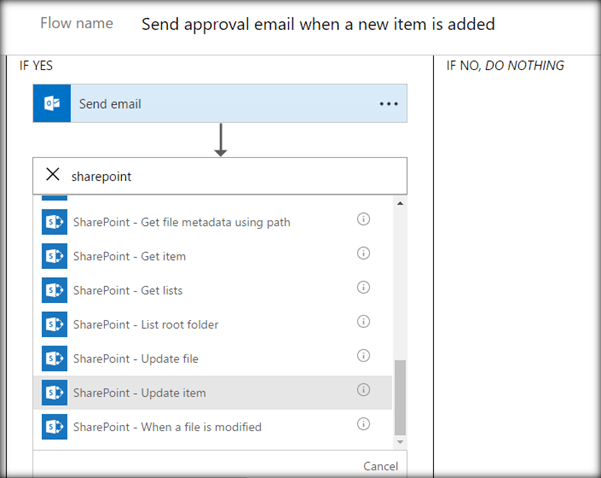Click the action list scrollbar down arrow
Image resolution: width=601 pixels, height=478 pixels.
401,441
